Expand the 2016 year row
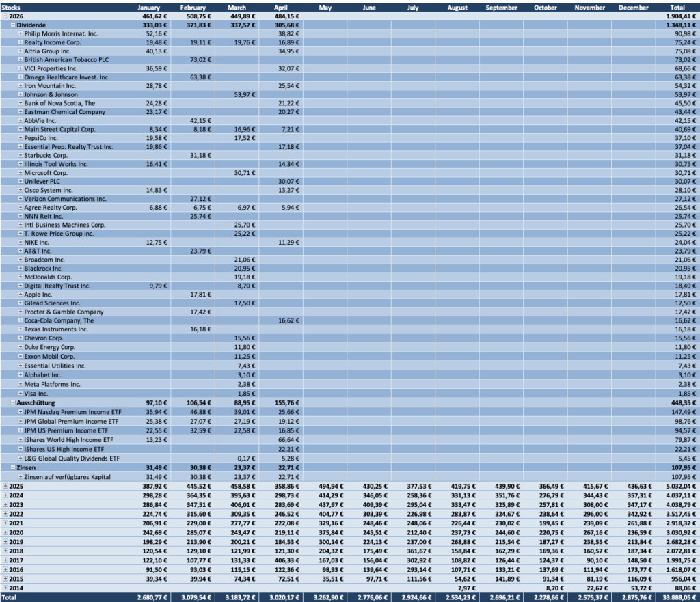 click(x=5, y=569)
